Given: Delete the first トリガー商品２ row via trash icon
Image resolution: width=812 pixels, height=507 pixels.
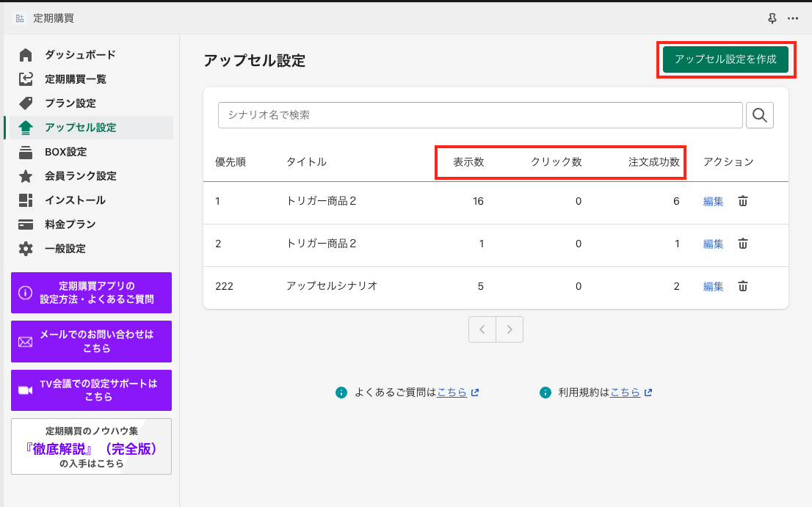Looking at the screenshot, I should tap(743, 201).
